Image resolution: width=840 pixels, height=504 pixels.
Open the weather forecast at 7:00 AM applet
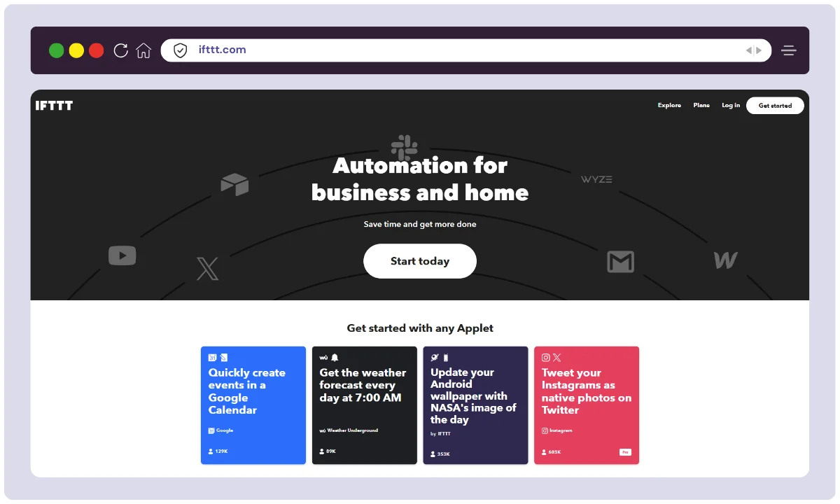click(x=365, y=405)
